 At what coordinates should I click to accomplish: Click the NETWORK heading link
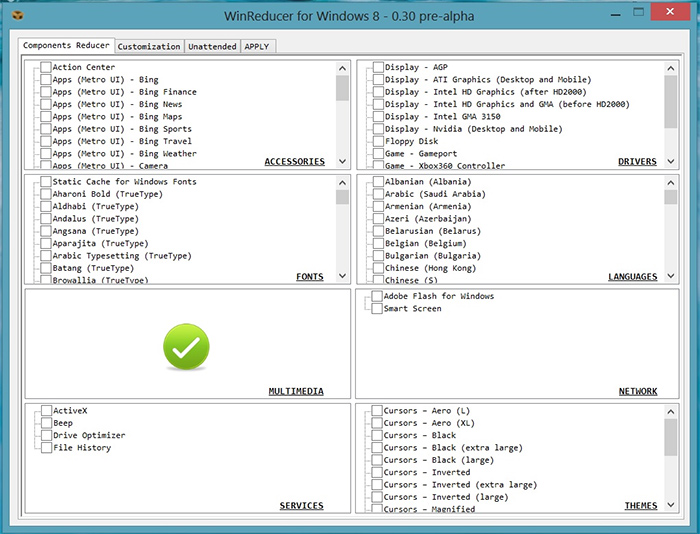tap(638, 392)
